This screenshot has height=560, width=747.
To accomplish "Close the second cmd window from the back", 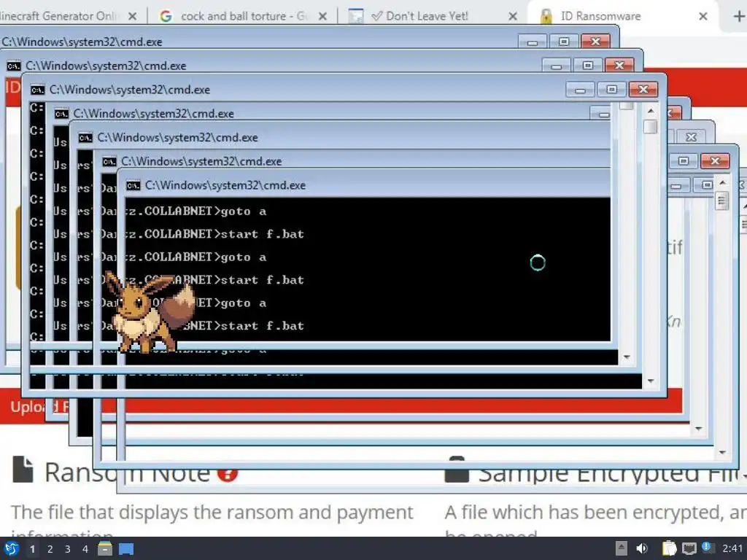I will [x=619, y=65].
